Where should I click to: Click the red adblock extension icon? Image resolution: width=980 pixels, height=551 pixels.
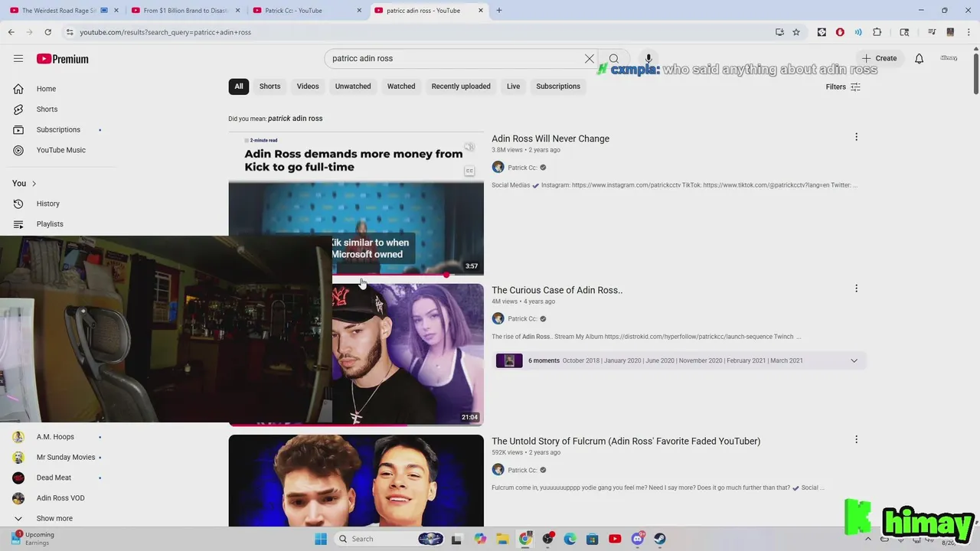[840, 32]
